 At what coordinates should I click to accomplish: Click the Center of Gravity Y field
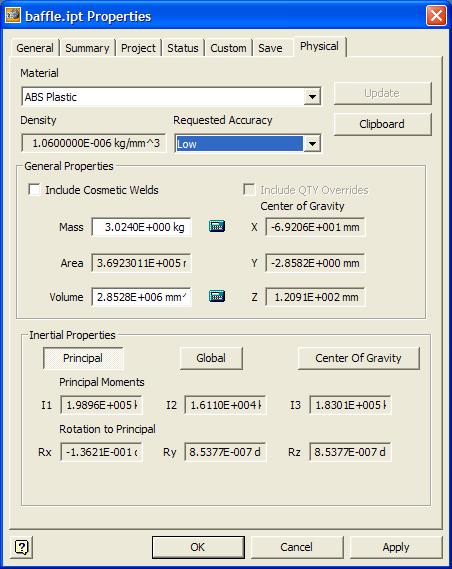click(315, 263)
